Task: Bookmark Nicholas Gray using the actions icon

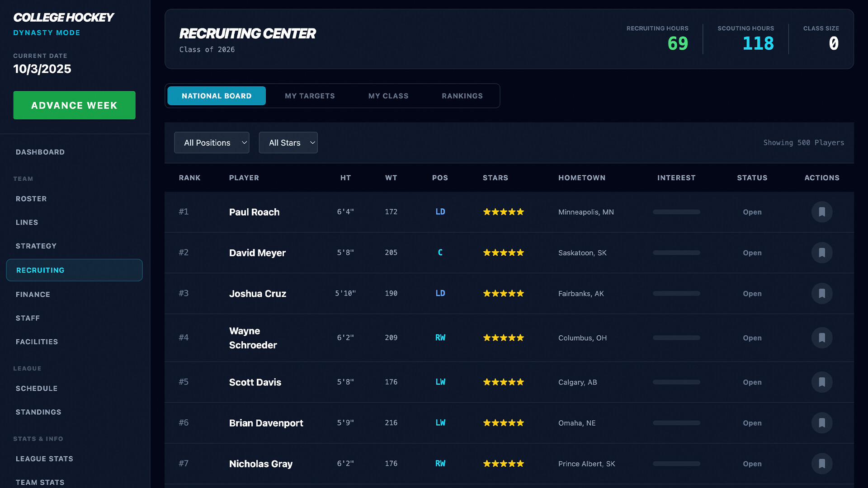Action: coord(822,464)
